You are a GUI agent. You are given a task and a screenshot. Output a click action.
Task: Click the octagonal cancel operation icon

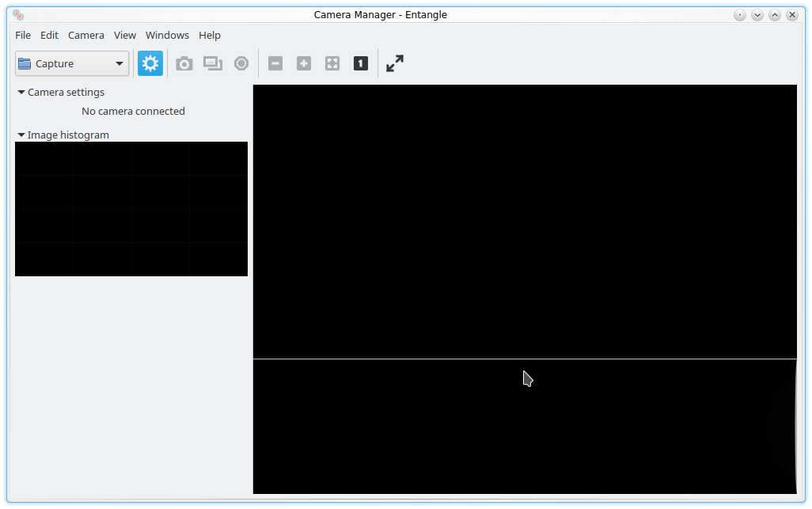pos(241,63)
